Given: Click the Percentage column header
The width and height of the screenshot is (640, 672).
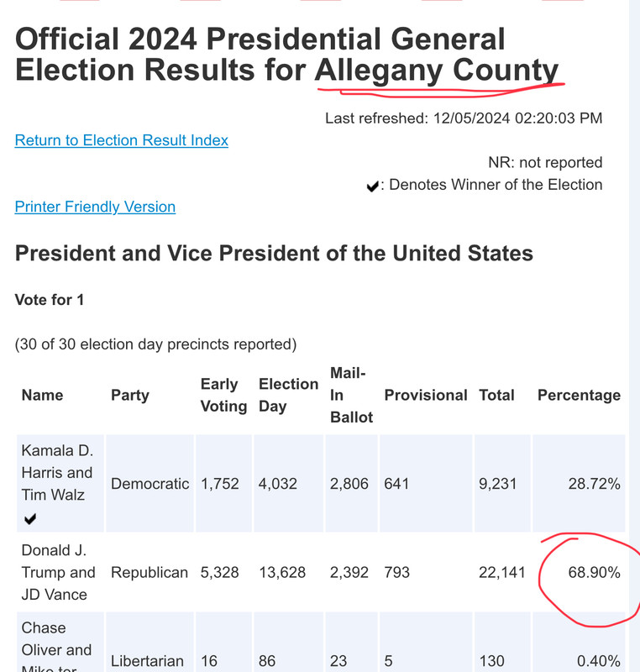Looking at the screenshot, I should tap(579, 395).
